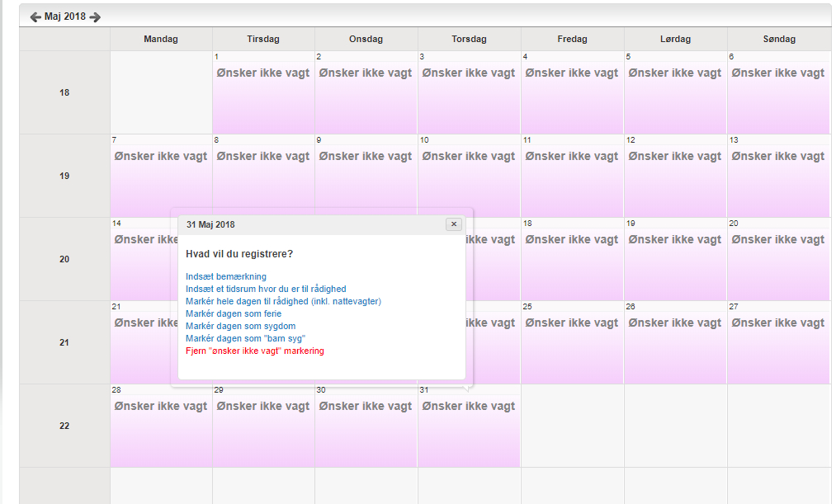Screen dimensions: 836x504
Task: Select week number 21 row label
Action: 64,342
